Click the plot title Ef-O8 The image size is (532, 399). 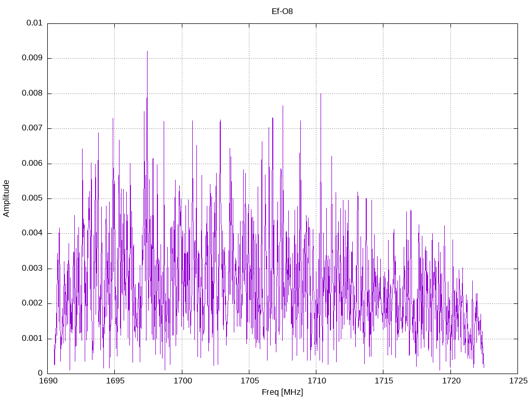coord(282,11)
